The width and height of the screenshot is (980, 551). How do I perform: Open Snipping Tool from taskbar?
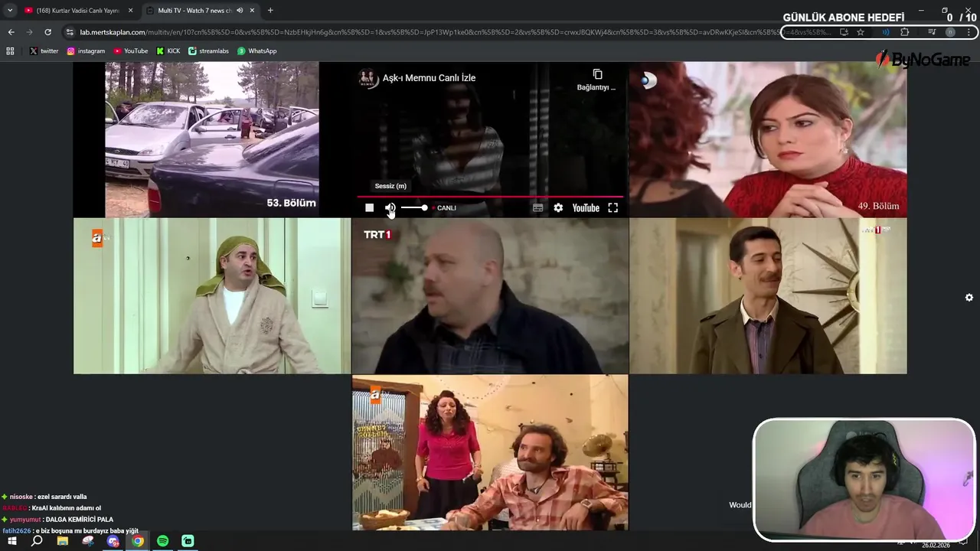point(88,541)
